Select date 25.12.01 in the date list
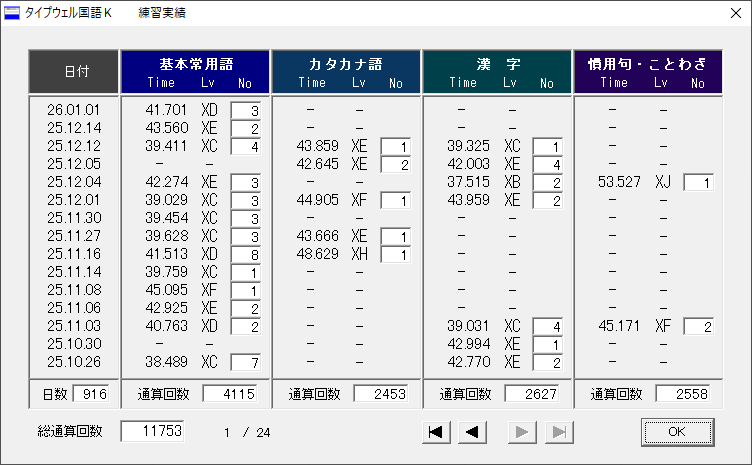Screen dimensions: 752x465 pyautogui.click(x=74, y=200)
